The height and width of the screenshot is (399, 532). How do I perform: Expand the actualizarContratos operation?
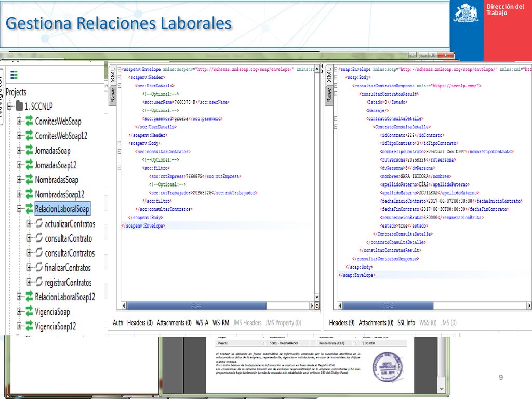[29, 223]
